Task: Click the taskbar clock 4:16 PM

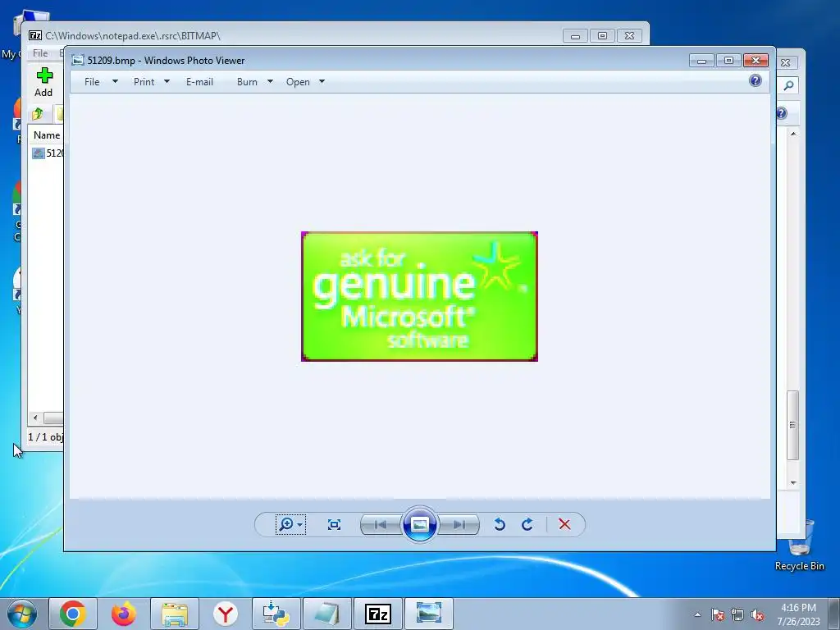Action: click(798, 608)
